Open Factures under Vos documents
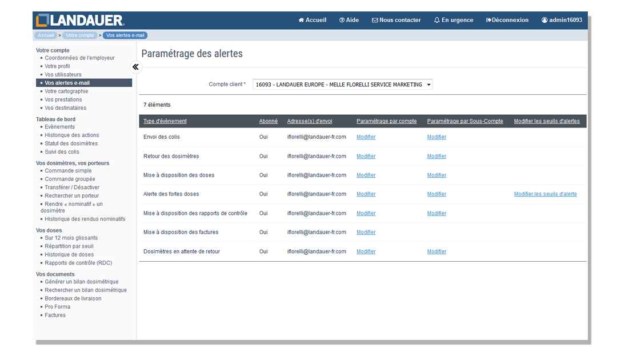617x364 pixels. [55, 315]
